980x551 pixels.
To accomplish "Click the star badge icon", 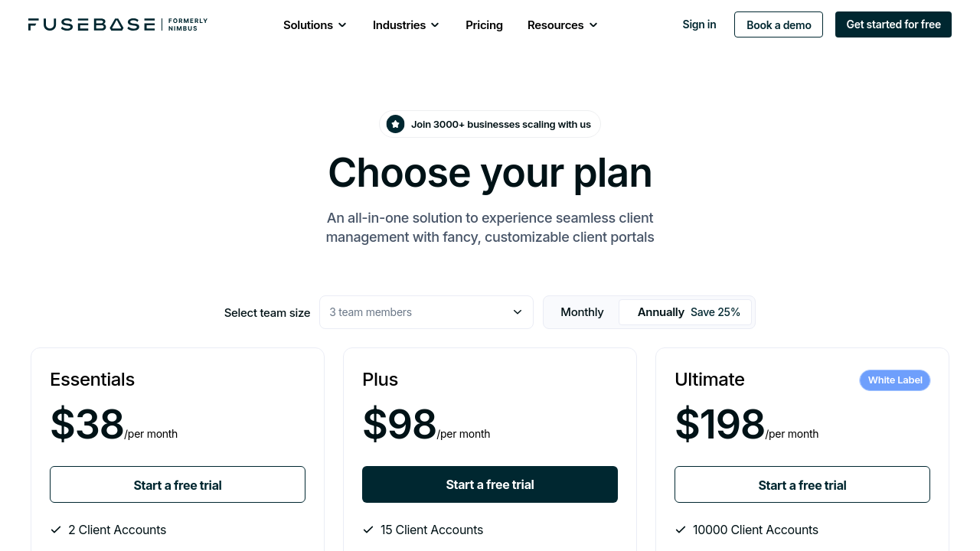I will coord(395,124).
